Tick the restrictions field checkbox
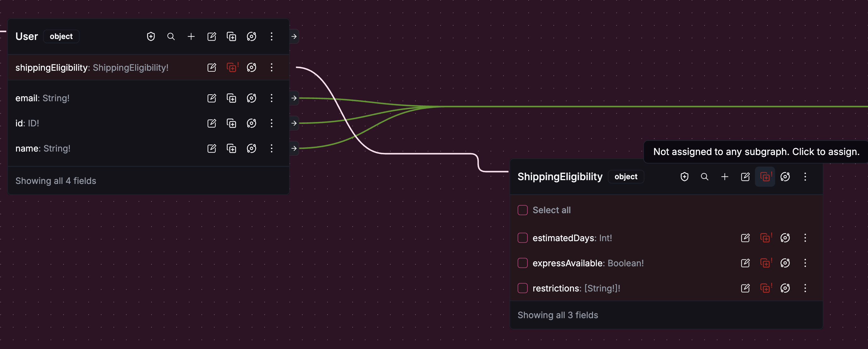Image resolution: width=868 pixels, height=349 pixels. pyautogui.click(x=523, y=288)
